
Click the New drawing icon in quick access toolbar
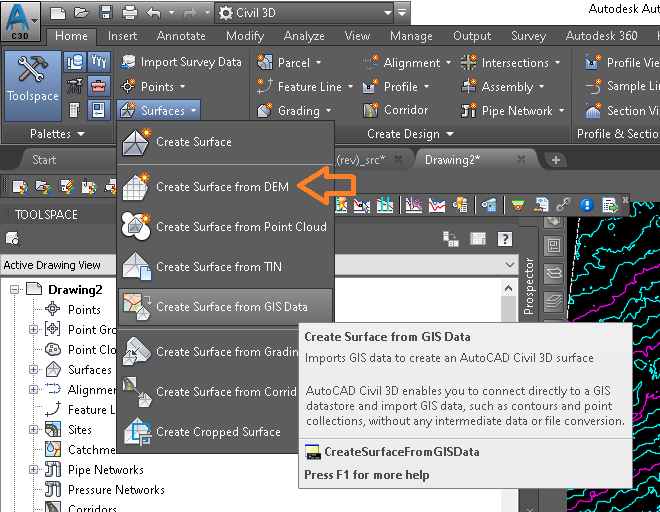click(x=58, y=13)
